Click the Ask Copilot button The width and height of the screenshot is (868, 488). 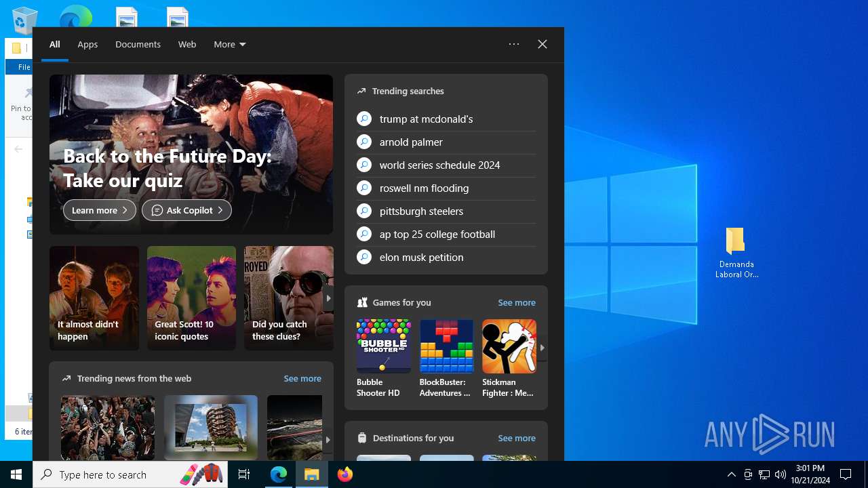[186, 210]
